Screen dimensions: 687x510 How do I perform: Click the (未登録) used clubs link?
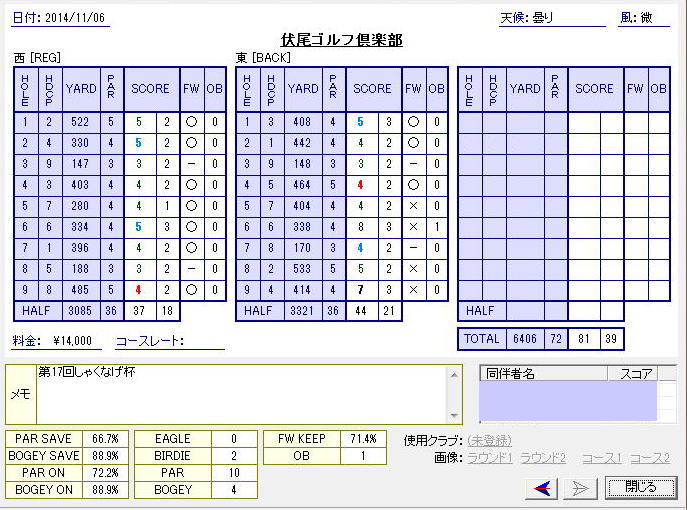pos(489,440)
